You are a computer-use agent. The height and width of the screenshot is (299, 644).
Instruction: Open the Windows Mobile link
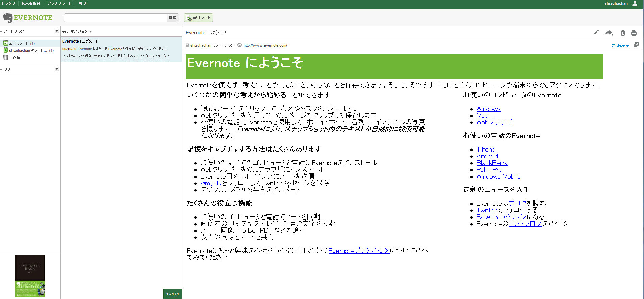[499, 177]
